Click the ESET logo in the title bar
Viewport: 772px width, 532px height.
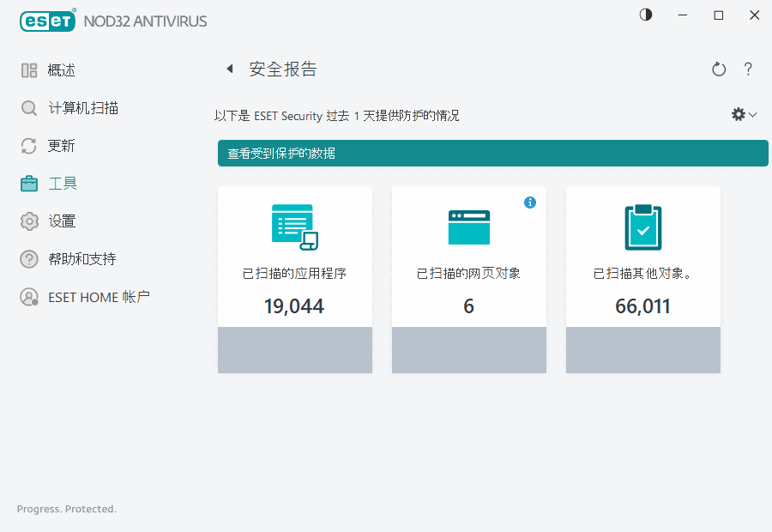click(48, 21)
